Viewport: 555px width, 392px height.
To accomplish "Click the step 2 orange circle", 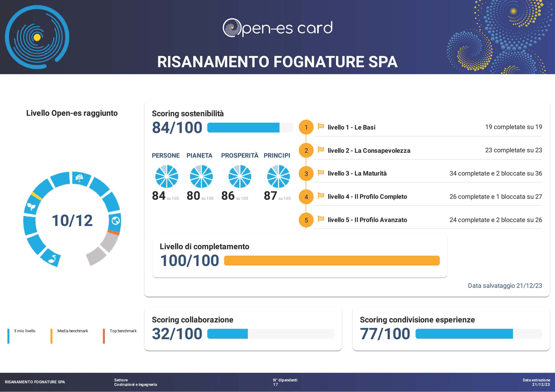I will pyautogui.click(x=306, y=150).
